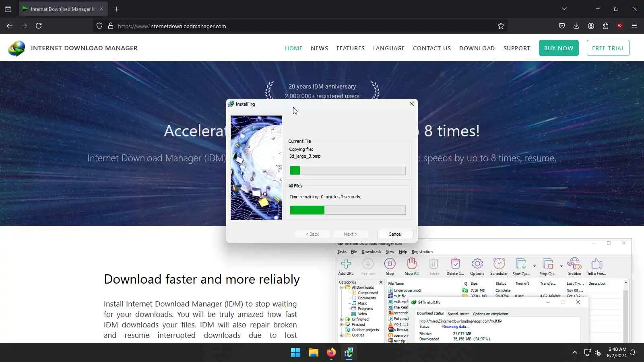The height and width of the screenshot is (362, 644).
Task: Go forward to the next page
Action: click(x=24, y=26)
